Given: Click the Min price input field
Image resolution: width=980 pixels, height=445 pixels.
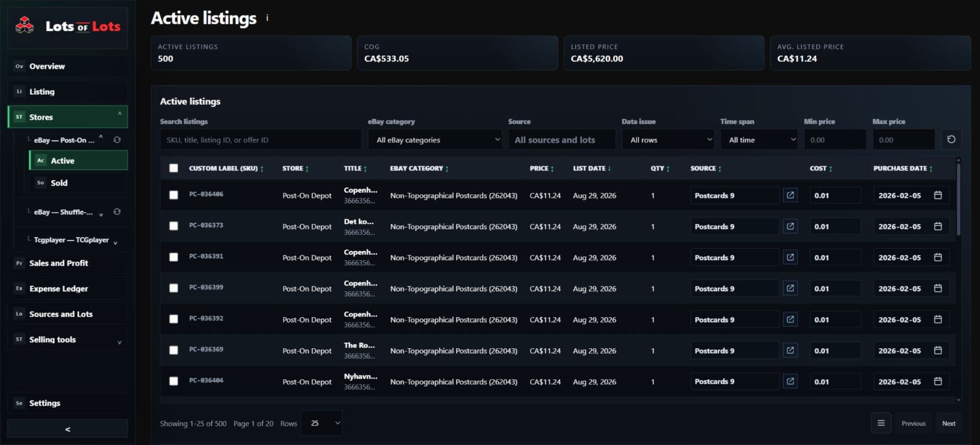Looking at the screenshot, I should (835, 140).
